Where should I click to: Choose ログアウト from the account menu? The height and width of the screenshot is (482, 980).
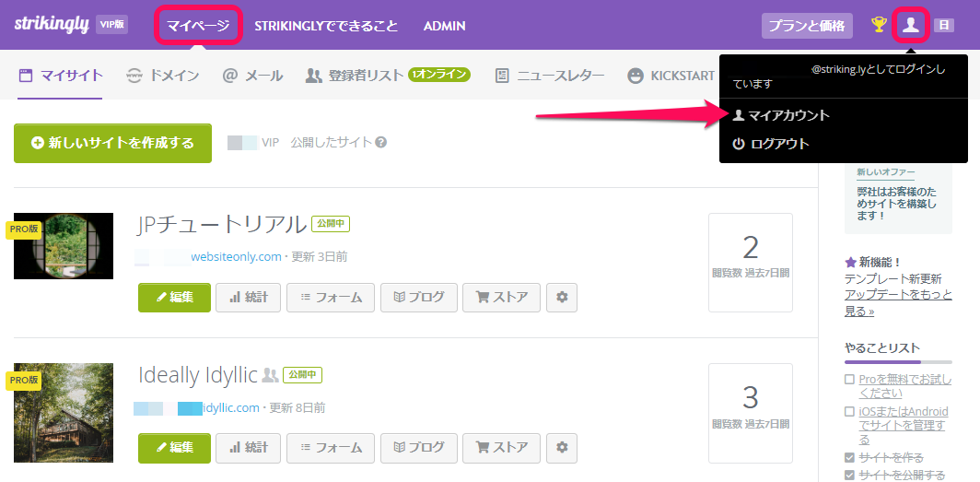[771, 144]
